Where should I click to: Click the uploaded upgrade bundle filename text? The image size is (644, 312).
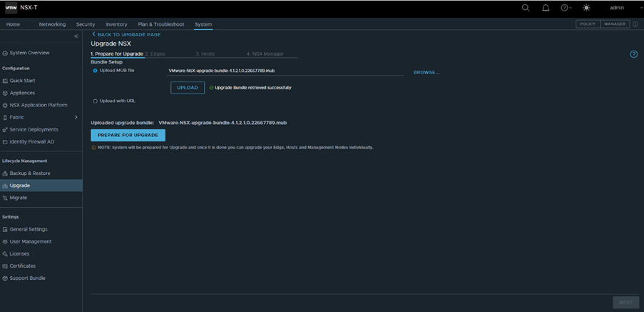[223, 123]
